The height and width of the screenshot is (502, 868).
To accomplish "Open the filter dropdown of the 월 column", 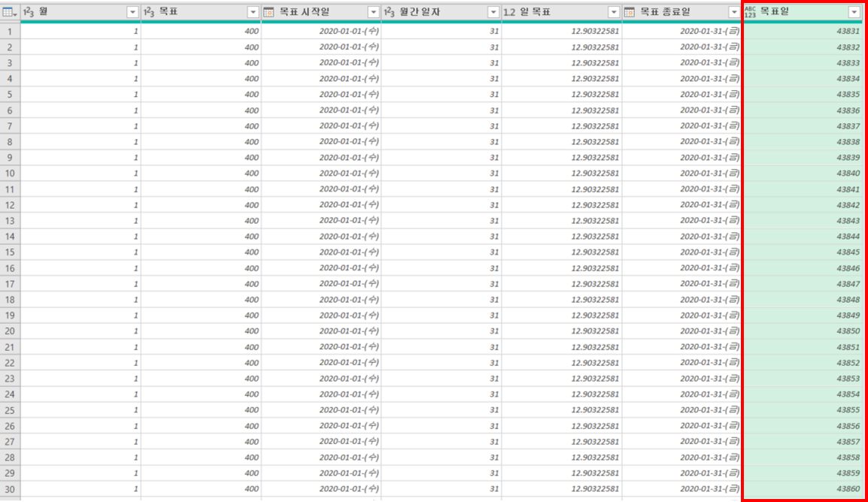I will pyautogui.click(x=132, y=12).
